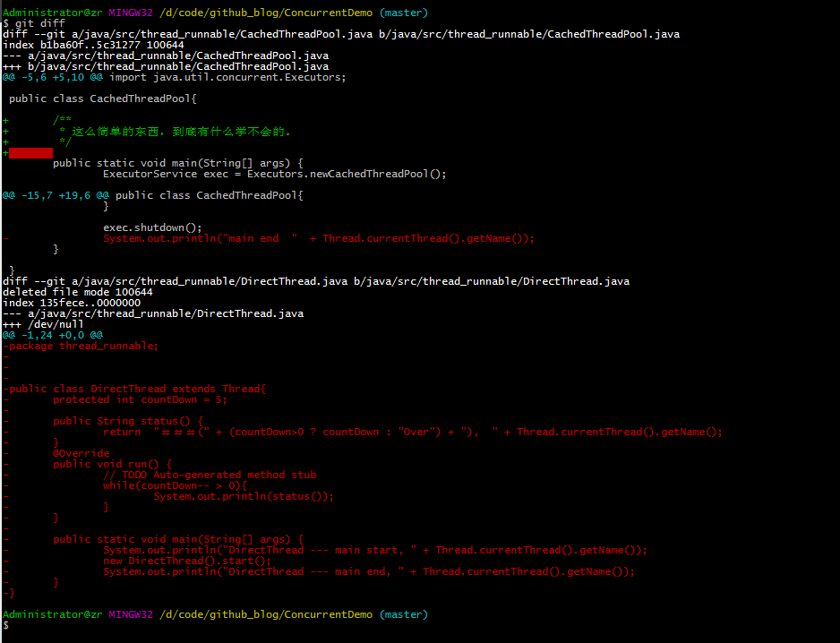Click the "new DirectThread().start();" line

(186, 561)
